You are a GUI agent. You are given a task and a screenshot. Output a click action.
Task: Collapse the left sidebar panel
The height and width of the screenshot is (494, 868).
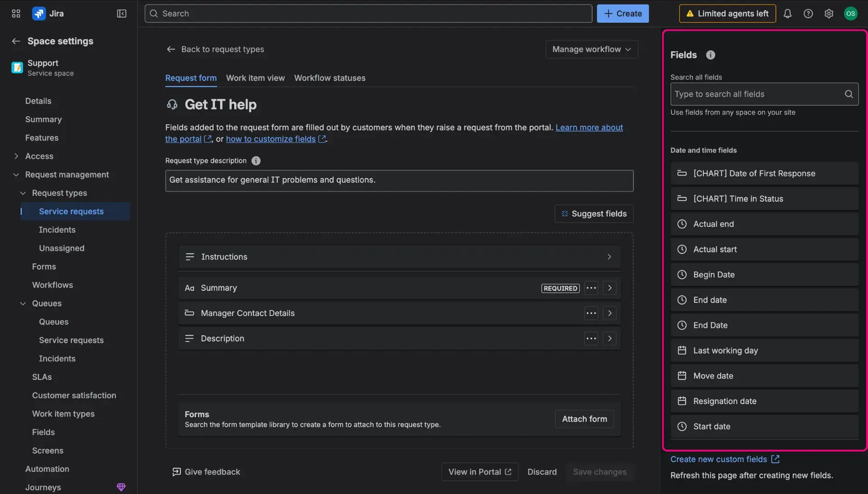[121, 14]
